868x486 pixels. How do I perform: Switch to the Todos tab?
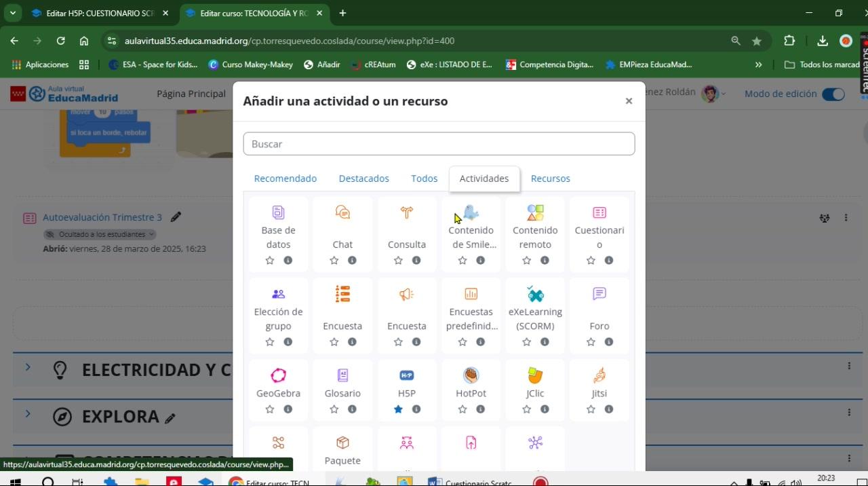[x=425, y=179]
